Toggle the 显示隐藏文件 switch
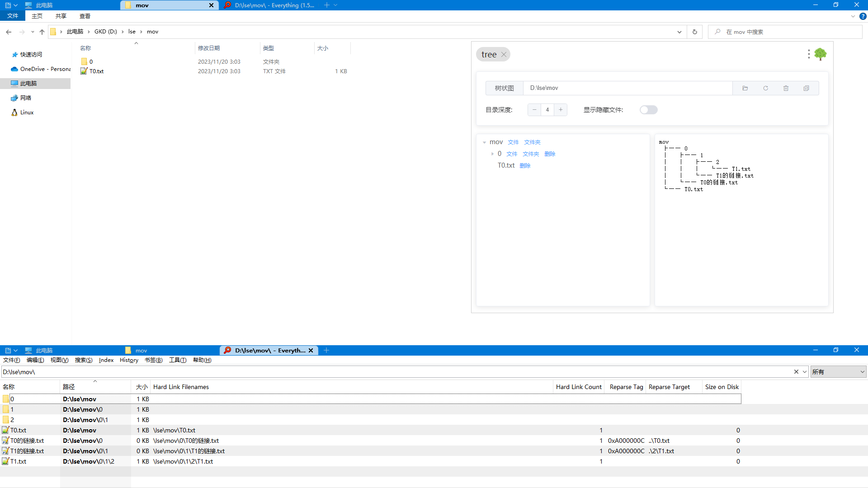 (x=648, y=110)
